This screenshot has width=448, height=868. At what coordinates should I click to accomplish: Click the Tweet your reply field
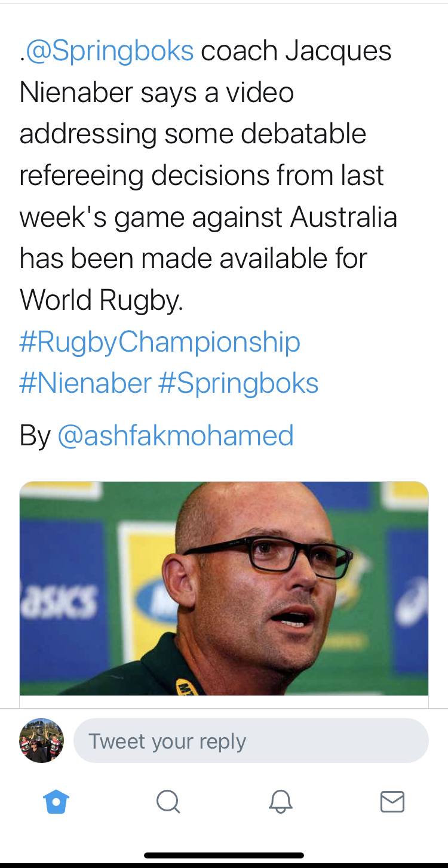(x=251, y=741)
